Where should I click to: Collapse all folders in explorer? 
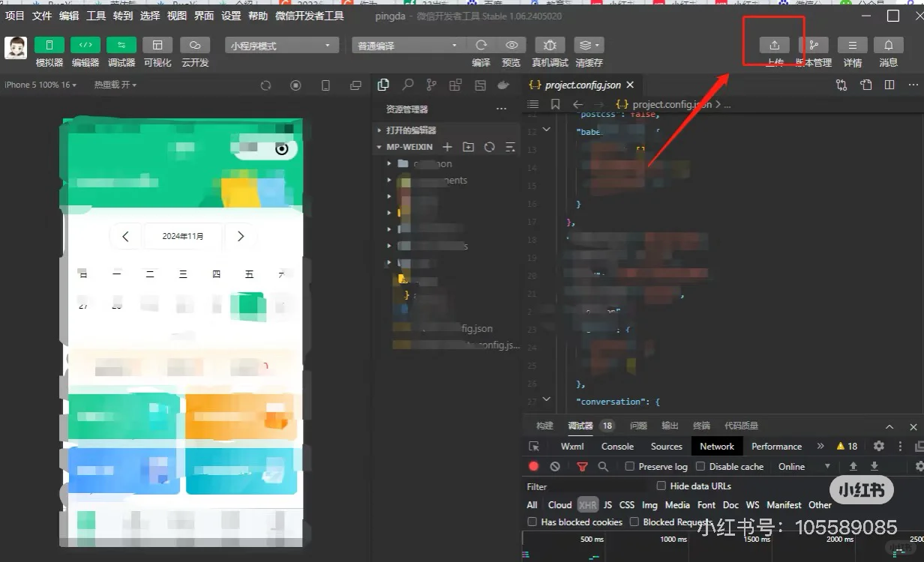click(x=511, y=147)
